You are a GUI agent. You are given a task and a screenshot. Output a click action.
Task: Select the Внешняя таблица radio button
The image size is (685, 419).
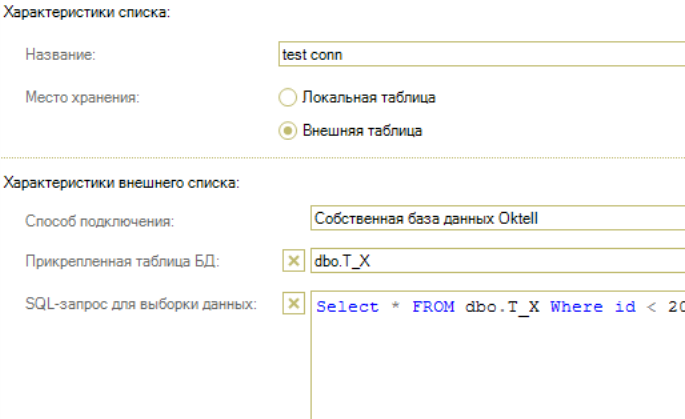[288, 130]
